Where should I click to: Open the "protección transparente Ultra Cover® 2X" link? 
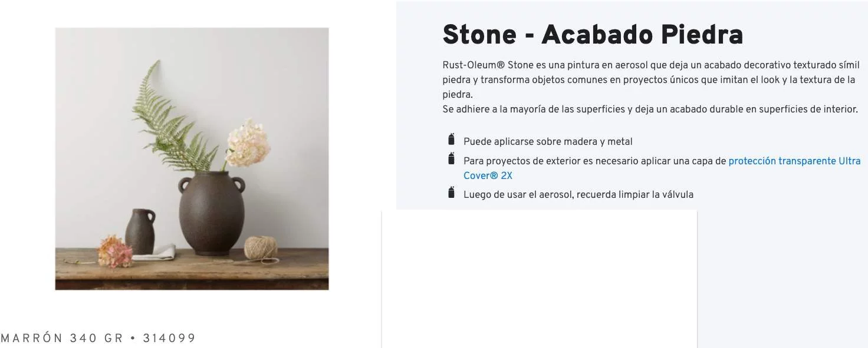794,161
